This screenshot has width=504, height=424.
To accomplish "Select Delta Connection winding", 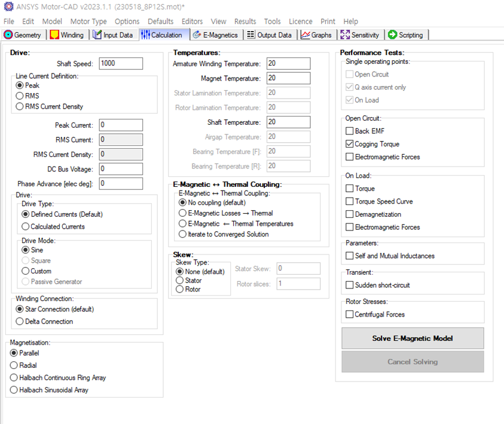I will (20, 321).
